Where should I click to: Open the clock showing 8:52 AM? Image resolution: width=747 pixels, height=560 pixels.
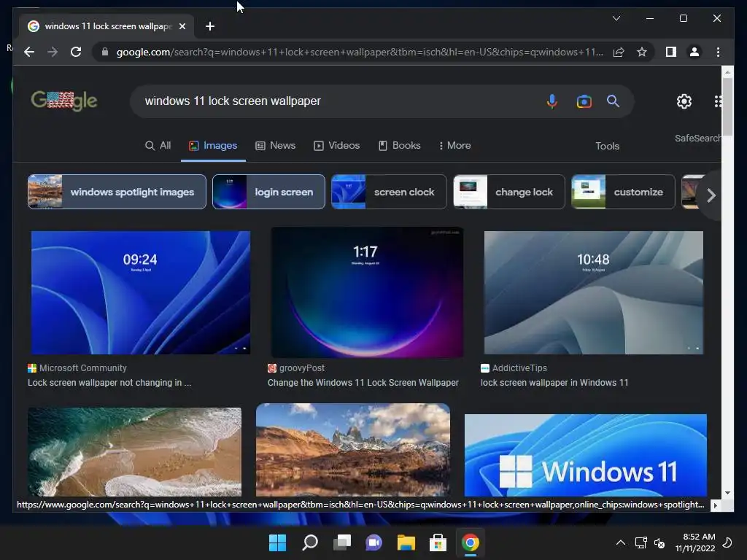coord(695,542)
